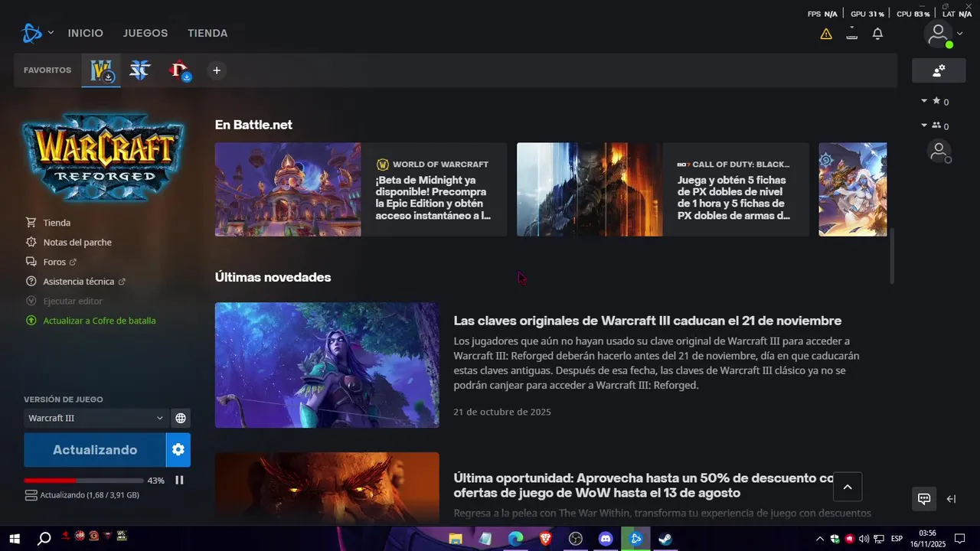Open Asistencia técnica link
The image size is (980, 551).
79,282
